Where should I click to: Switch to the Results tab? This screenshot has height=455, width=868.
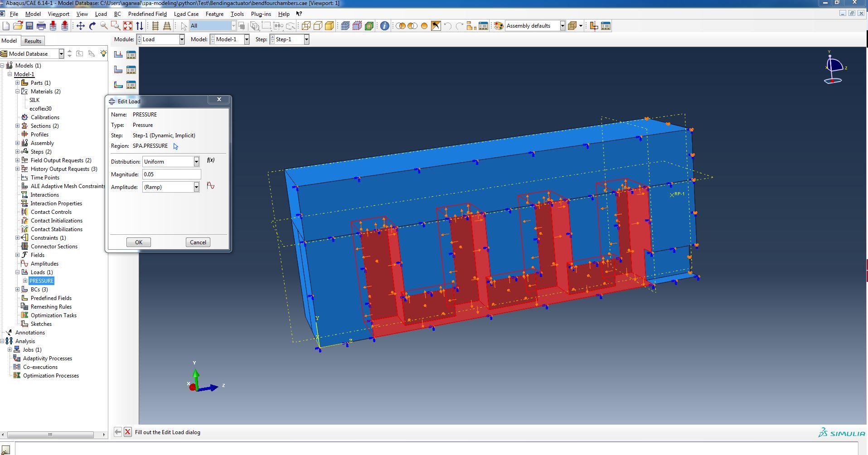pyautogui.click(x=33, y=41)
